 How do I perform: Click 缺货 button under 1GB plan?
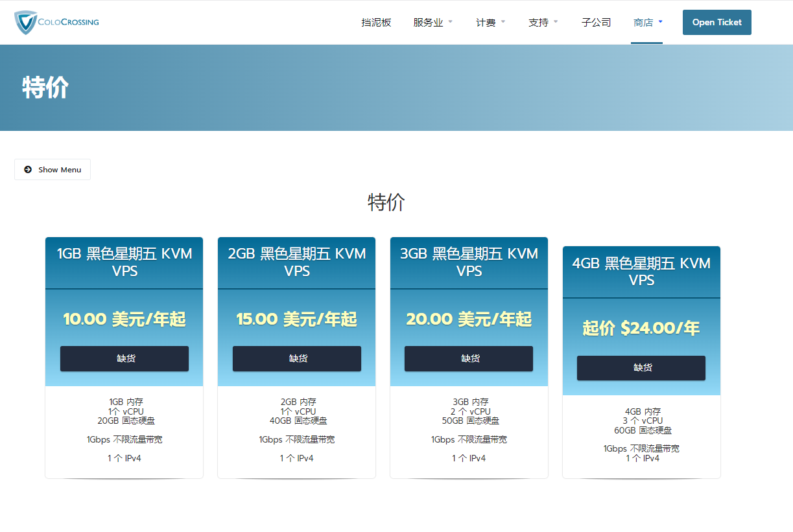[x=124, y=358]
